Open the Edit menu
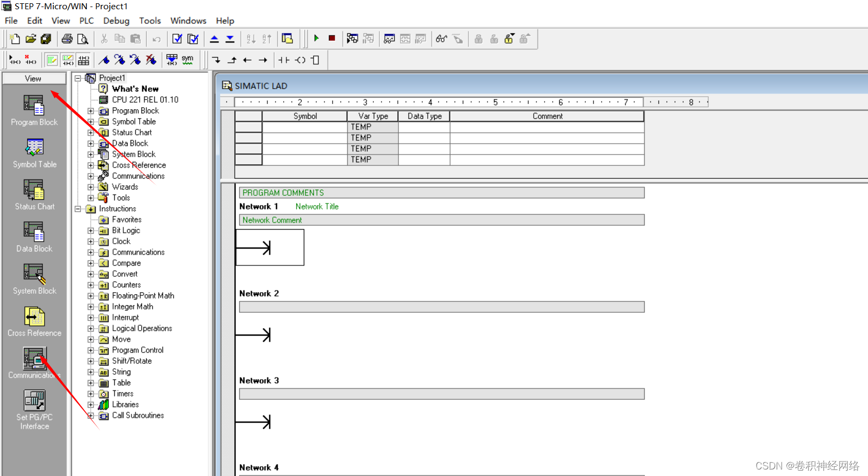868x476 pixels. [x=35, y=21]
